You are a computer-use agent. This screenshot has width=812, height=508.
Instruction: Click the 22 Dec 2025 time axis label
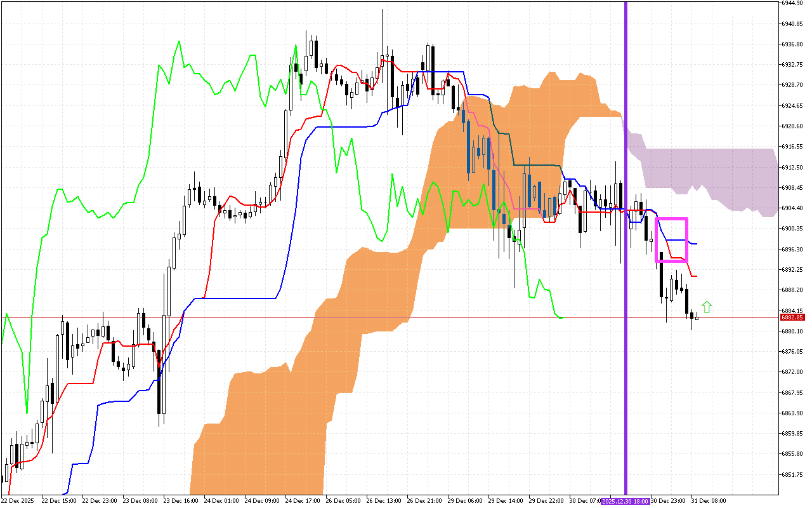point(17,500)
